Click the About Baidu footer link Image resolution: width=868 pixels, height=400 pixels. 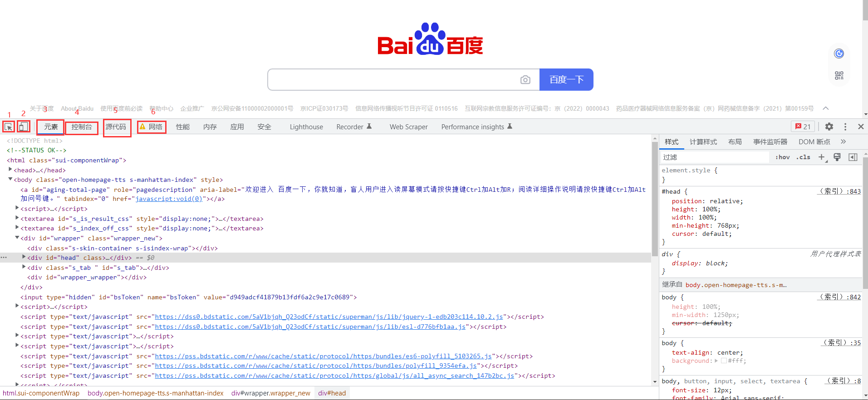tap(77, 108)
